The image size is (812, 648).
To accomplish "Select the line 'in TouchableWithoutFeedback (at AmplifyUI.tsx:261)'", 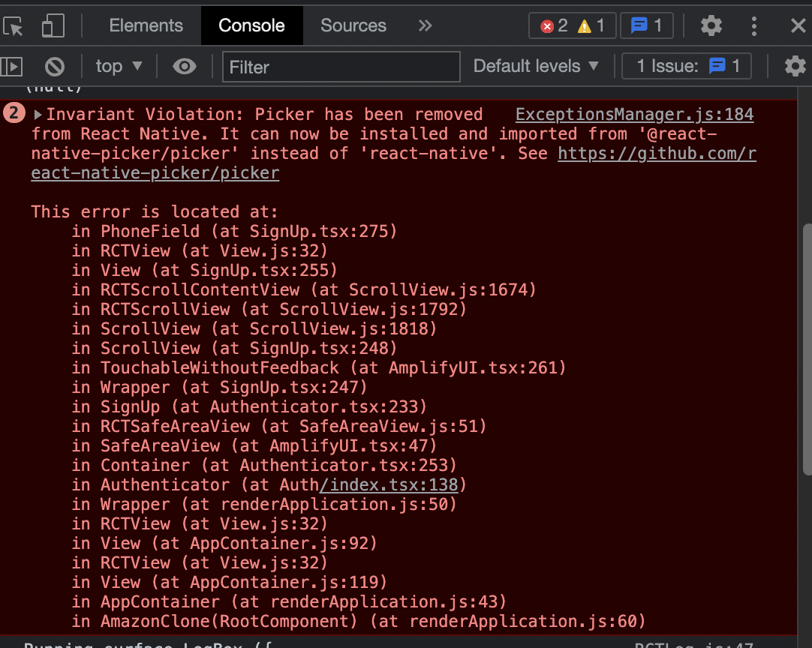I will tap(318, 368).
